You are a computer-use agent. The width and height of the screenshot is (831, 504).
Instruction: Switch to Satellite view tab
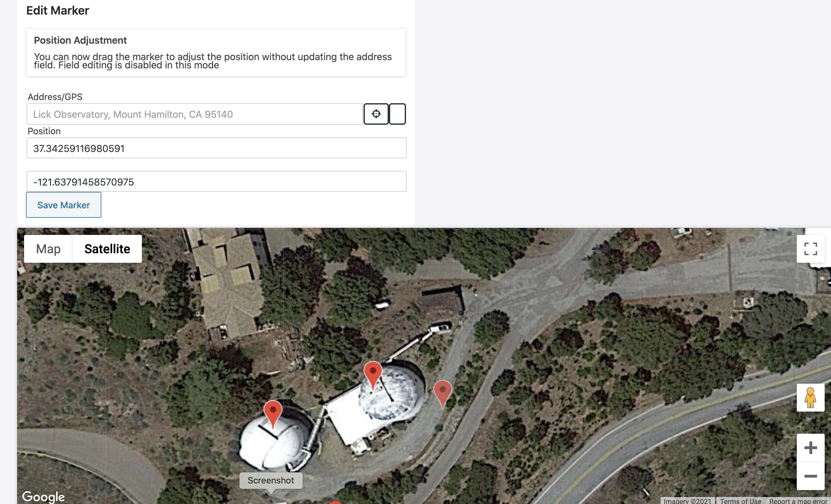pos(107,249)
